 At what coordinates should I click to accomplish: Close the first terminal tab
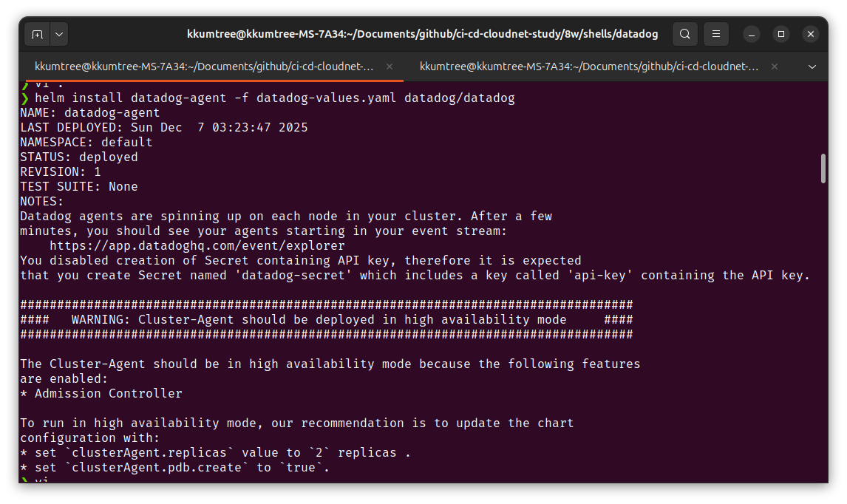tap(390, 67)
